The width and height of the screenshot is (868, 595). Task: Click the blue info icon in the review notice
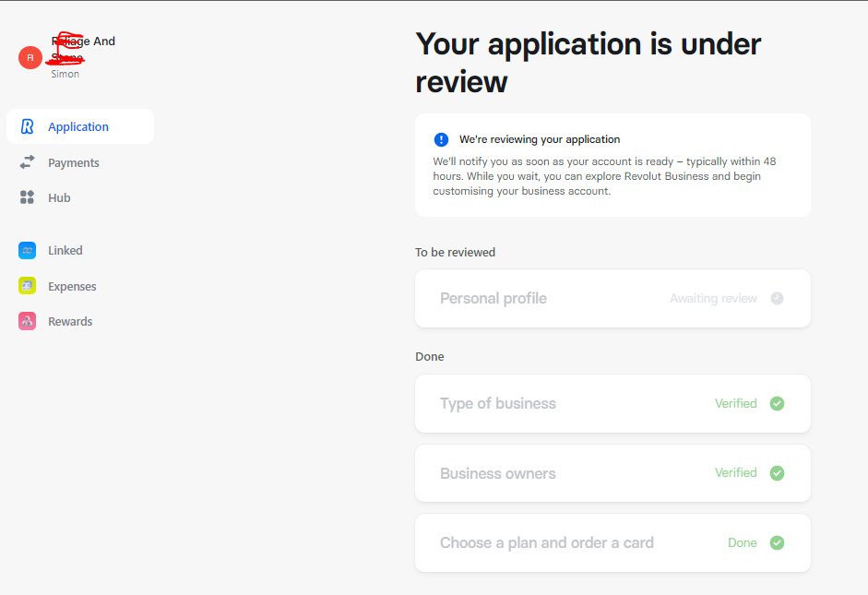[x=441, y=139]
